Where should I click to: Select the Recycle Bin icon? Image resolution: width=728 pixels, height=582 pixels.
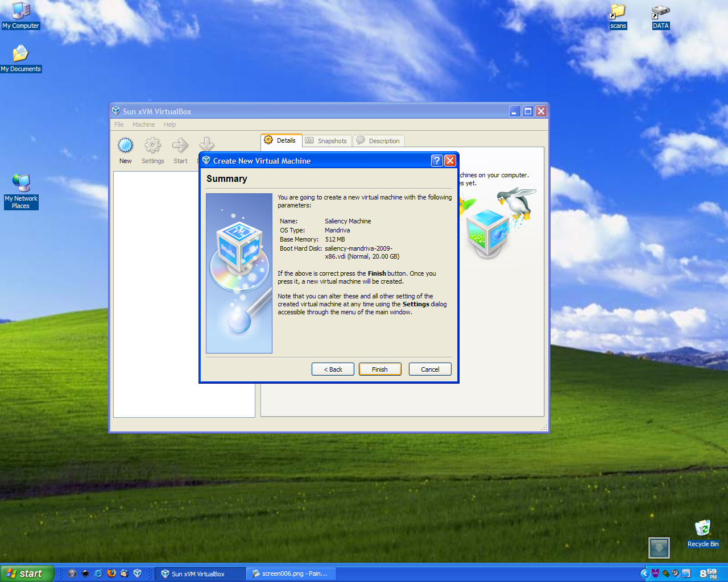pos(703,534)
